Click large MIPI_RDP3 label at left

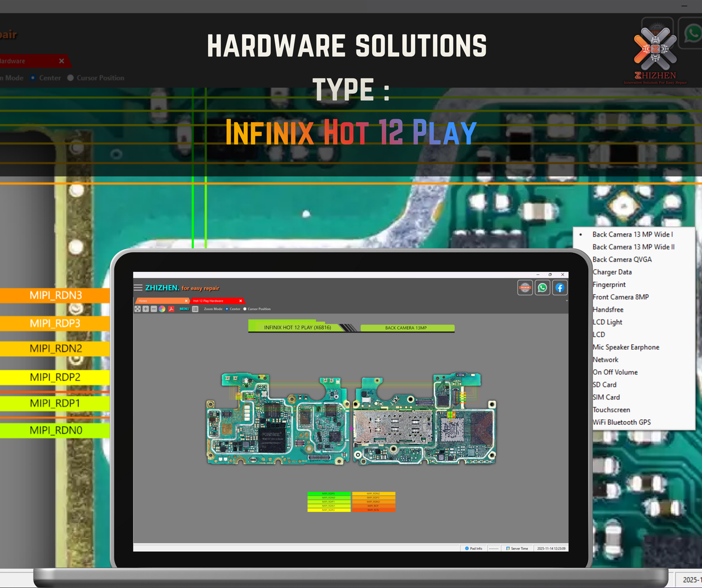pyautogui.click(x=55, y=323)
